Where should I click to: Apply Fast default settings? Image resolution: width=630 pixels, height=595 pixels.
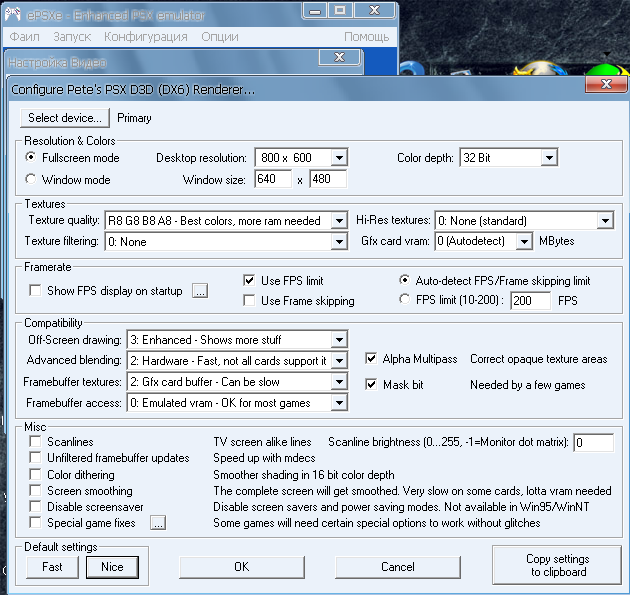52,567
